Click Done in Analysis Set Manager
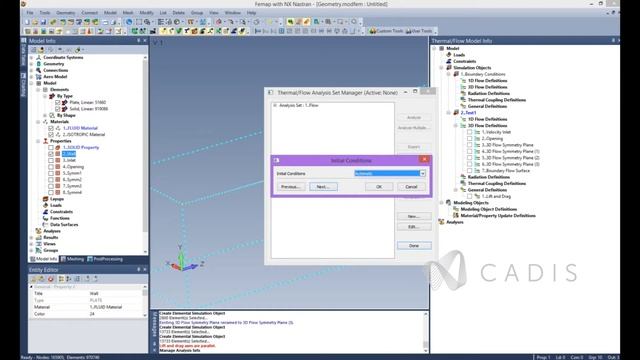 tap(414, 246)
